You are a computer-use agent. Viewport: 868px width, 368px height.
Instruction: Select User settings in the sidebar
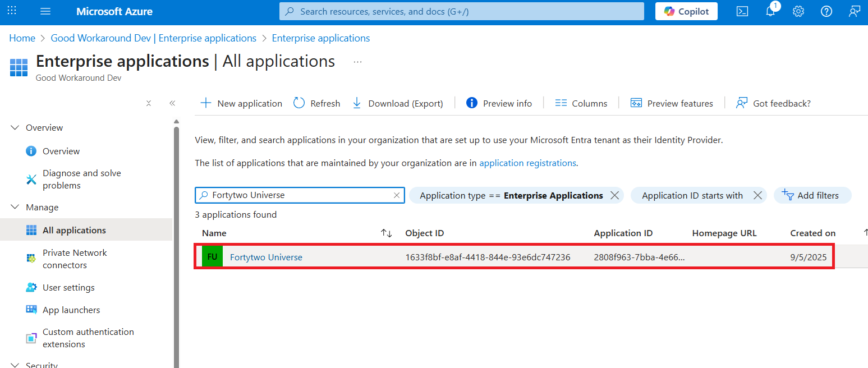(x=68, y=287)
